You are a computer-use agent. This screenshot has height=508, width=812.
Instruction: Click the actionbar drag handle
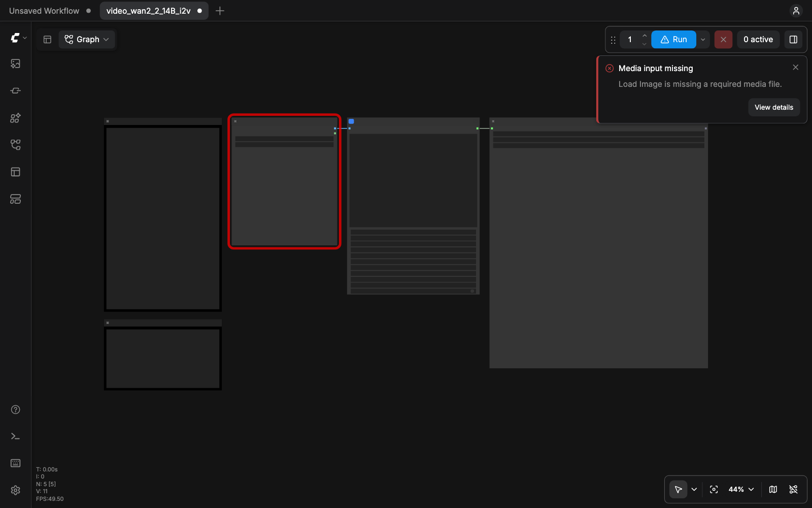[x=613, y=40]
